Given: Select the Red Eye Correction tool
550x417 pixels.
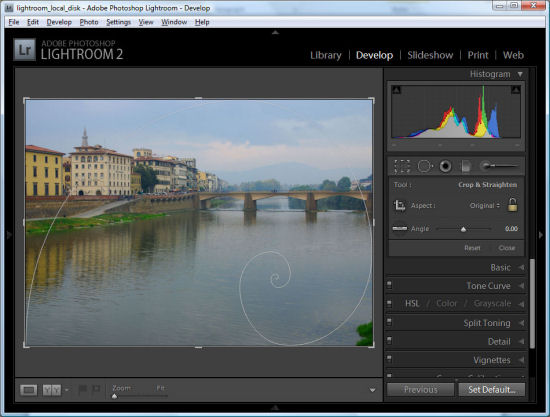Looking at the screenshot, I should [x=445, y=166].
